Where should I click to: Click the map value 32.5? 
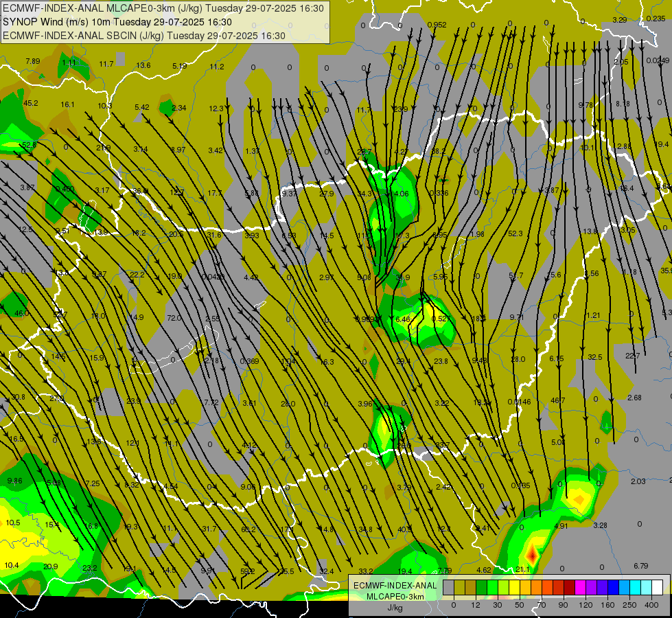595,357
